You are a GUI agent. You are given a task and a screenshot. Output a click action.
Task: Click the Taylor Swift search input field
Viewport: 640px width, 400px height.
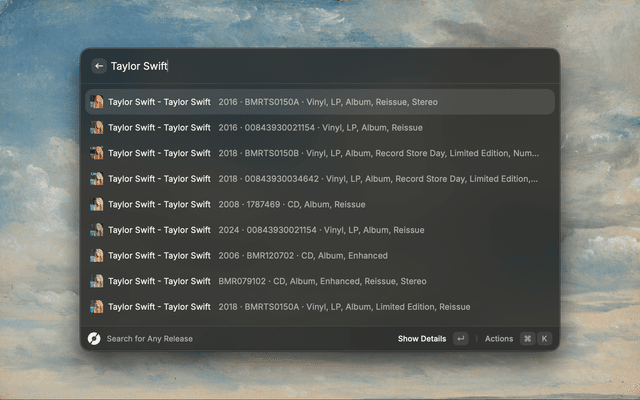[x=330, y=66]
